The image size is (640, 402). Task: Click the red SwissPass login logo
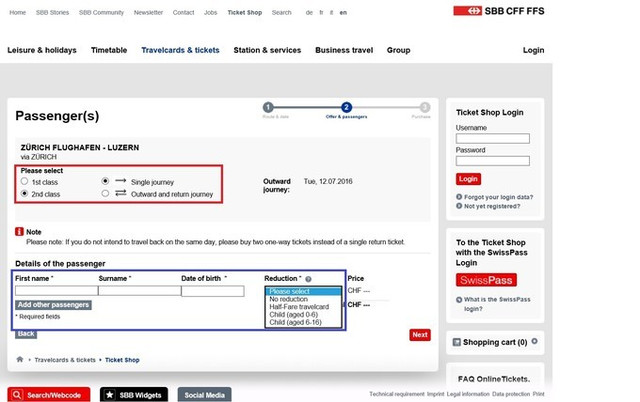[486, 280]
